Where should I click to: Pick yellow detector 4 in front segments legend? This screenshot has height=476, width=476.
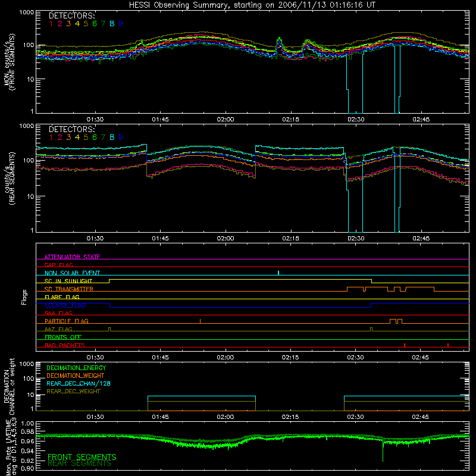tap(77, 24)
